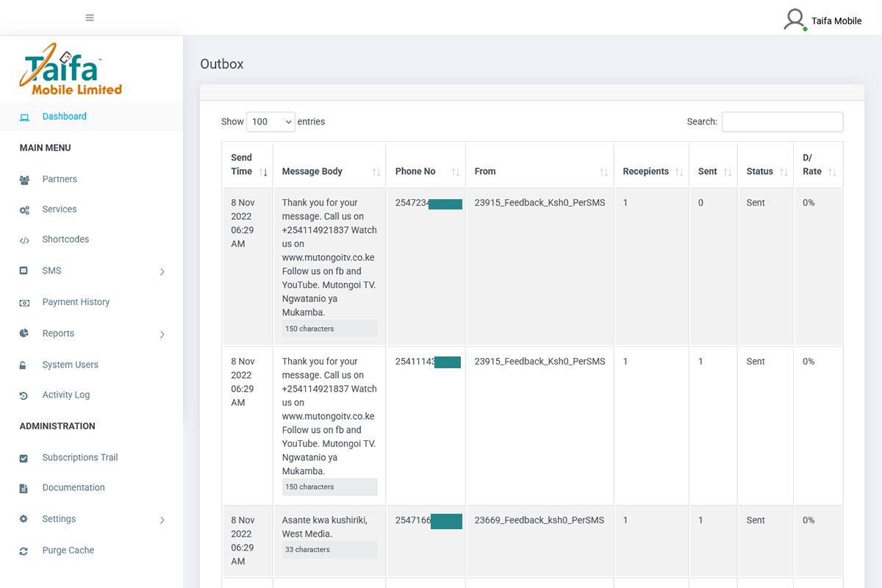The height and width of the screenshot is (588, 882).
Task: Open the Documentation link
Action: pos(73,488)
